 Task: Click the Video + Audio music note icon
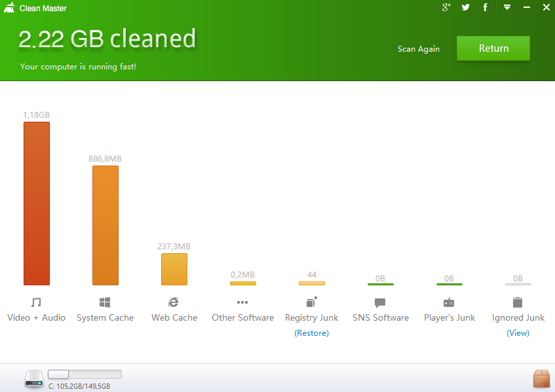pos(36,302)
